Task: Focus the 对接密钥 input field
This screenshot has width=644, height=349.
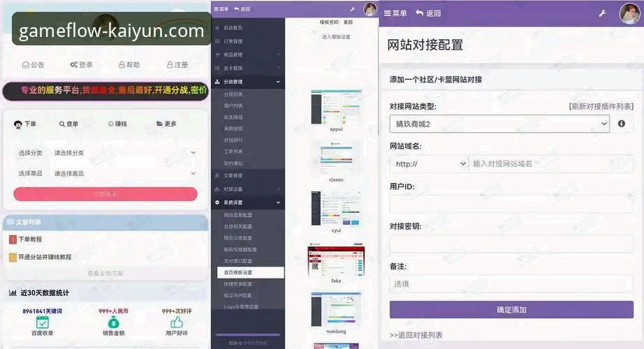Action: tap(512, 244)
